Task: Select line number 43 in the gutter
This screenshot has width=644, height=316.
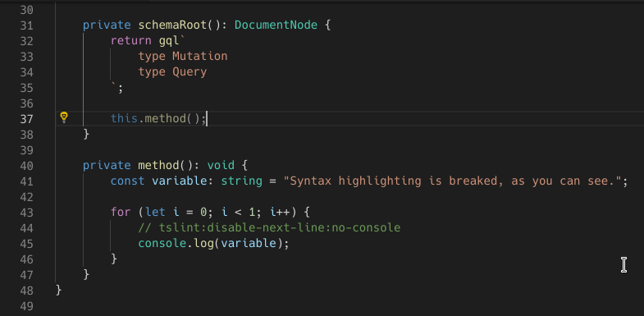Action: [26, 213]
